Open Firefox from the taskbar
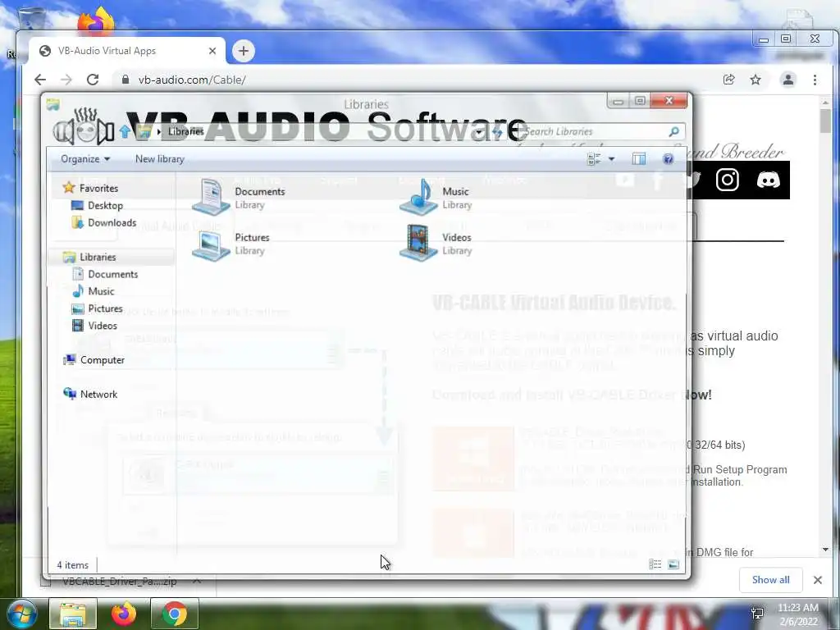The image size is (840, 630). [x=124, y=614]
